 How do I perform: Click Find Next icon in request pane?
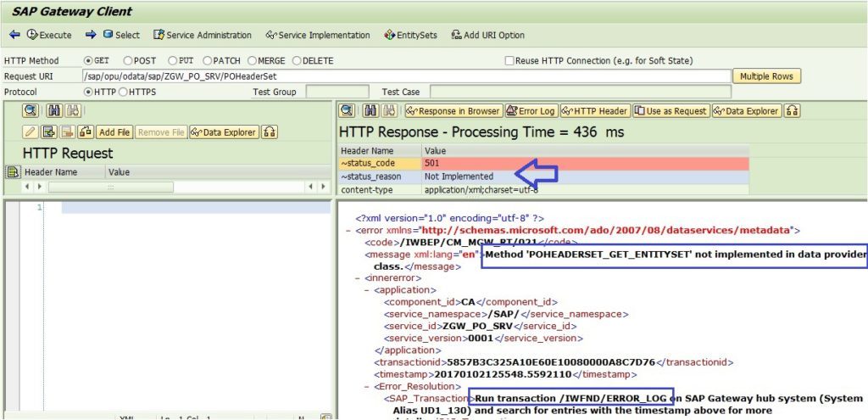(x=73, y=111)
